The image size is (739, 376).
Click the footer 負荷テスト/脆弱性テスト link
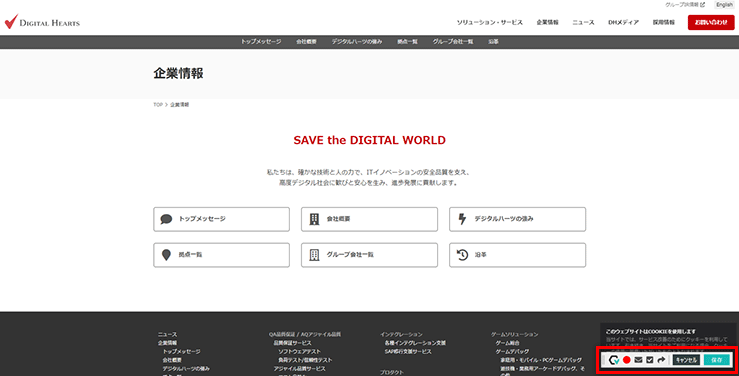pos(305,360)
